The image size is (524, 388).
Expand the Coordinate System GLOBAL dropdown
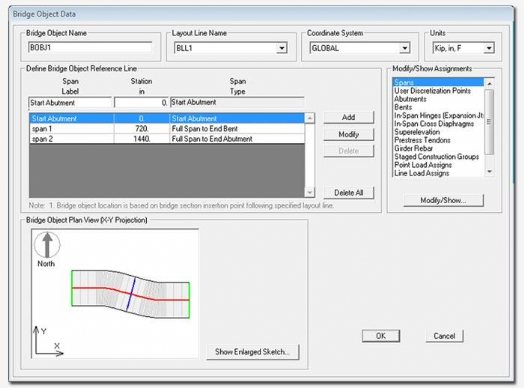coord(404,48)
